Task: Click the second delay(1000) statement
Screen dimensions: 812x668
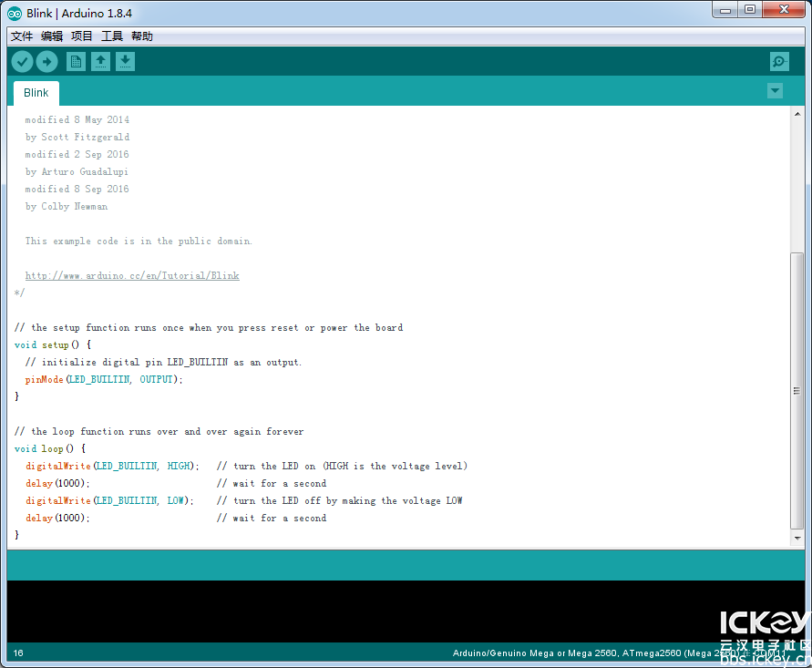Action: 57,519
